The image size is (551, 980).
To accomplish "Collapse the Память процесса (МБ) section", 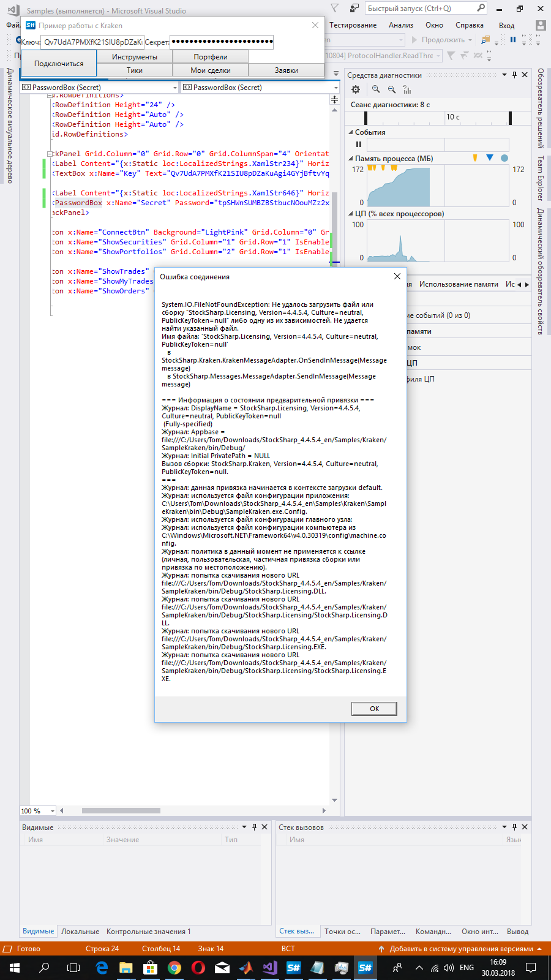I will click(x=351, y=159).
